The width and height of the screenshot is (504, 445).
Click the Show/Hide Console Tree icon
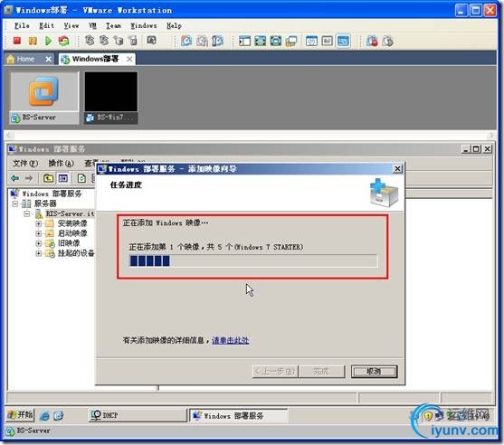[x=63, y=177]
